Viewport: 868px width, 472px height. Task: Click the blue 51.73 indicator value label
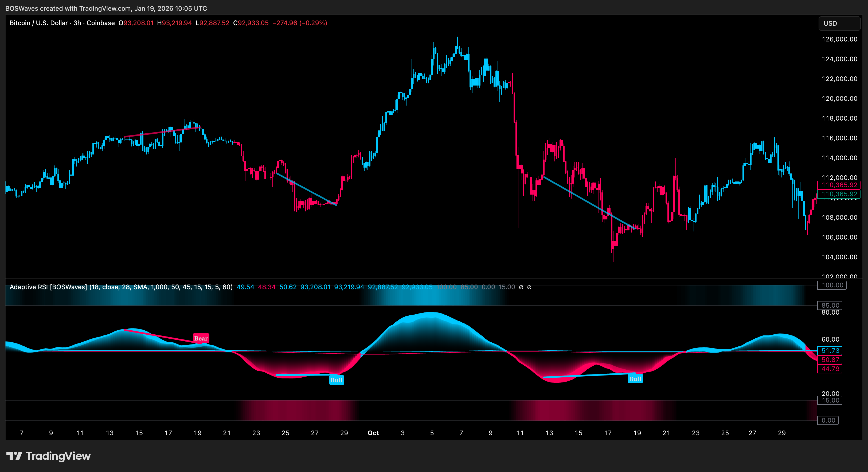click(x=830, y=351)
